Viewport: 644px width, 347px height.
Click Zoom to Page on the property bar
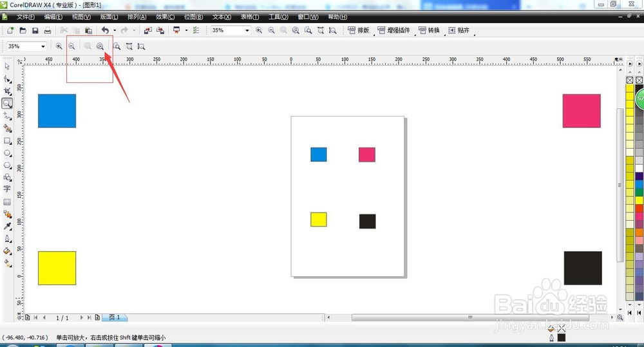[x=117, y=46]
